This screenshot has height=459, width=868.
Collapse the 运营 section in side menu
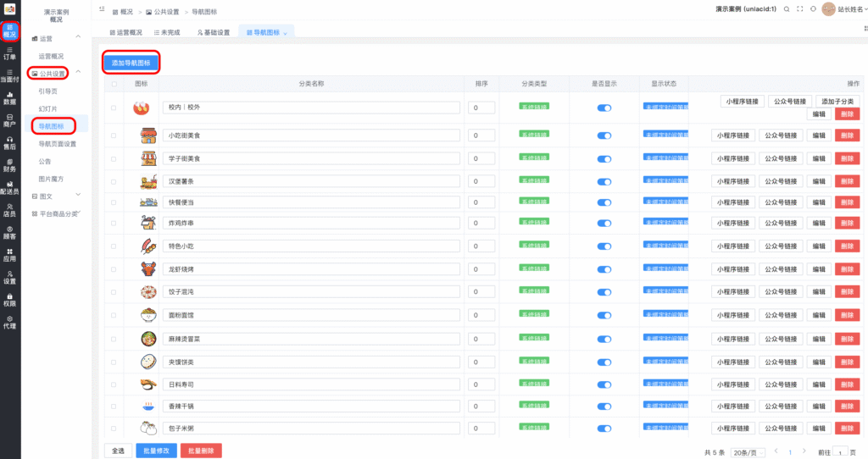[x=78, y=38]
